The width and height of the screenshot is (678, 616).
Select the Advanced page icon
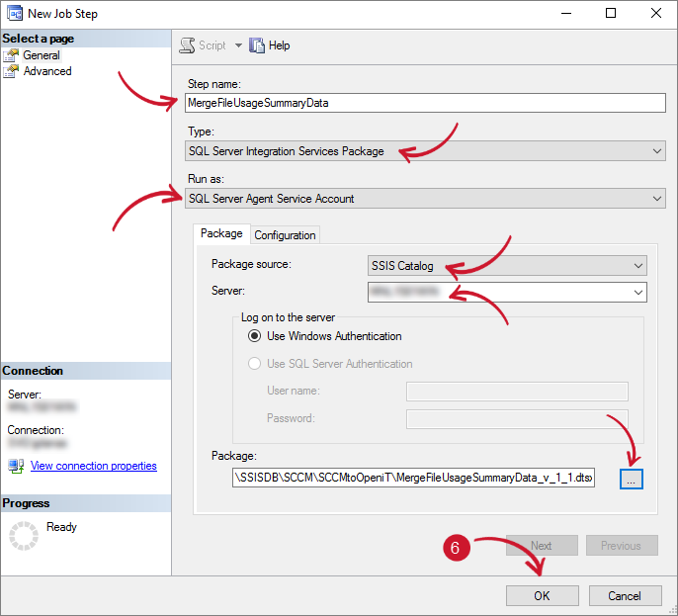(11, 71)
